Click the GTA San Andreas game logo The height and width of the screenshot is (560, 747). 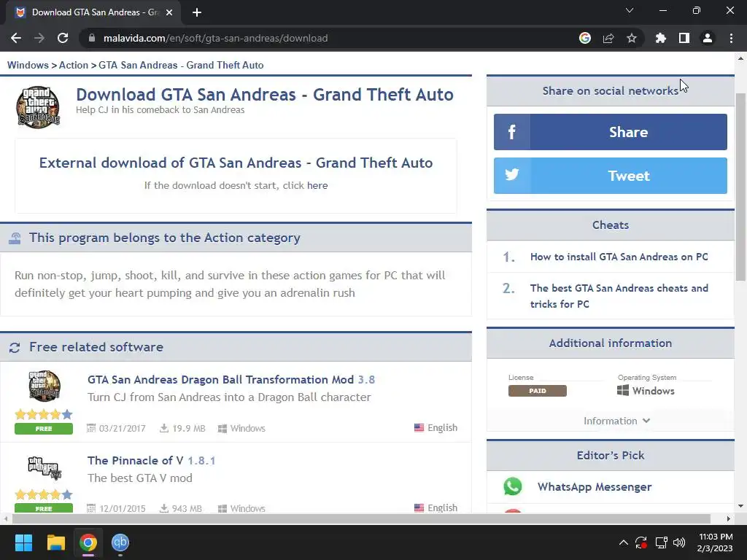point(38,107)
